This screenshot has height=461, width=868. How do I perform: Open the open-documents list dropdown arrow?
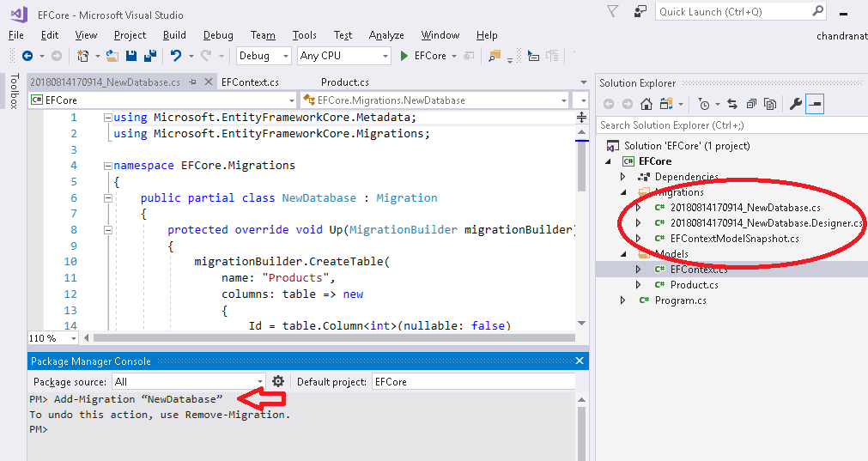(x=583, y=82)
